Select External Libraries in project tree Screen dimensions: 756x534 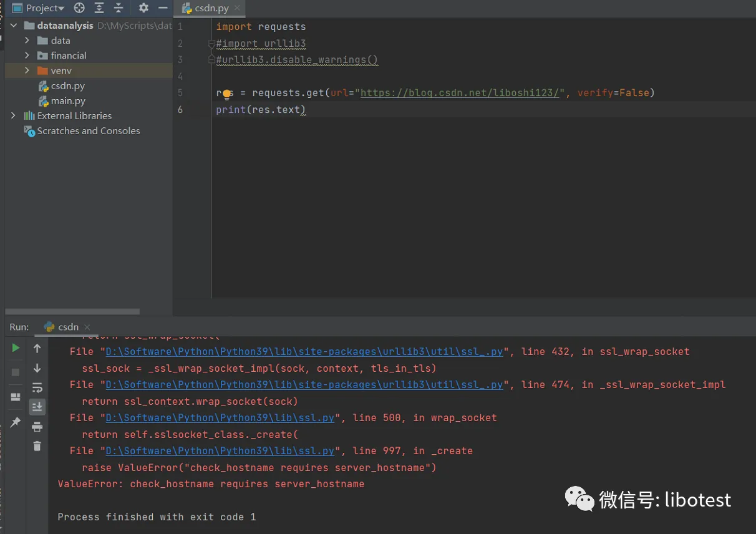click(67, 115)
